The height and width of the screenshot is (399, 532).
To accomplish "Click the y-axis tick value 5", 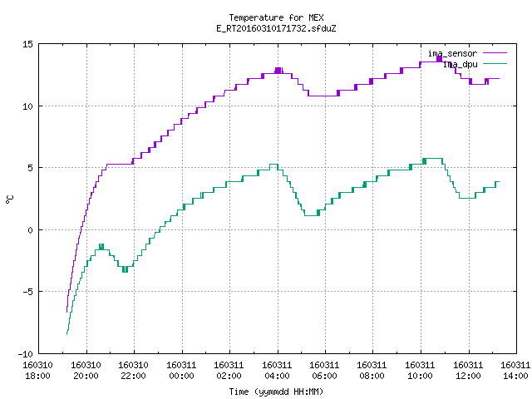I will click(x=31, y=168).
